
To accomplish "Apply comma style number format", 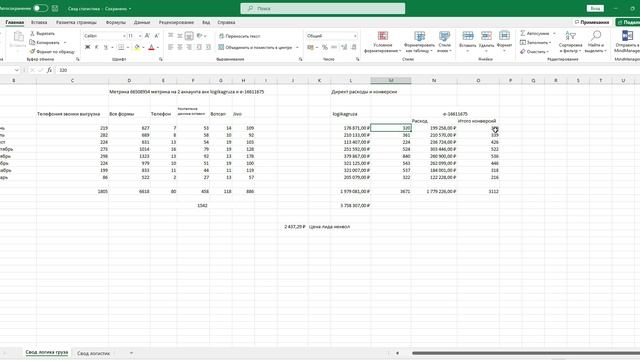I will pos(334,47).
